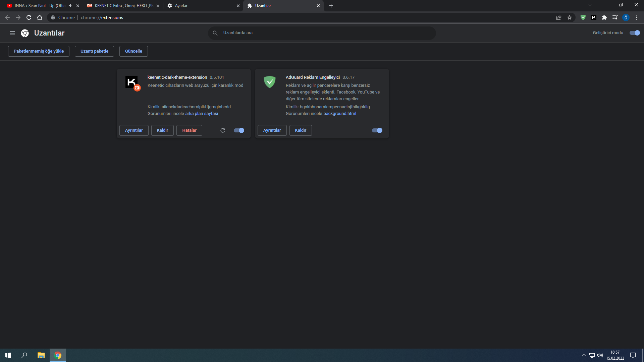This screenshot has height=362, width=644.
Task: Click the Keenetic extension logo thumbnail
Action: click(x=131, y=82)
